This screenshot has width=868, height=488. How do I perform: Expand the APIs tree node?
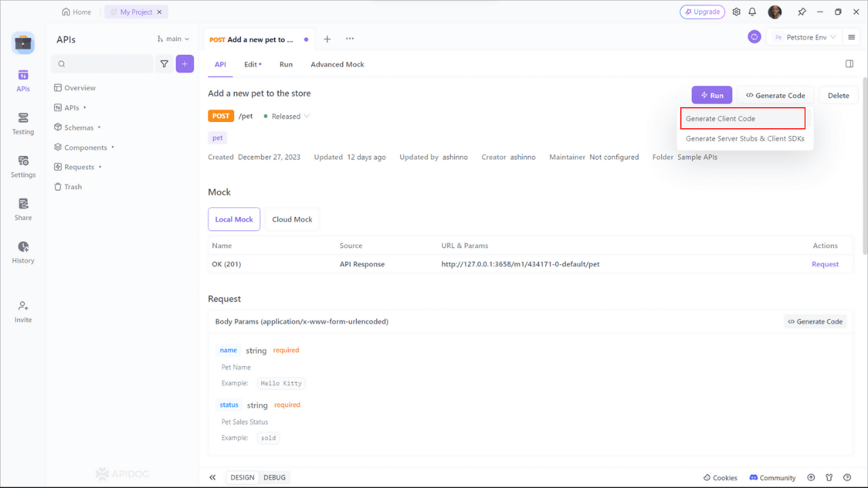pyautogui.click(x=71, y=108)
